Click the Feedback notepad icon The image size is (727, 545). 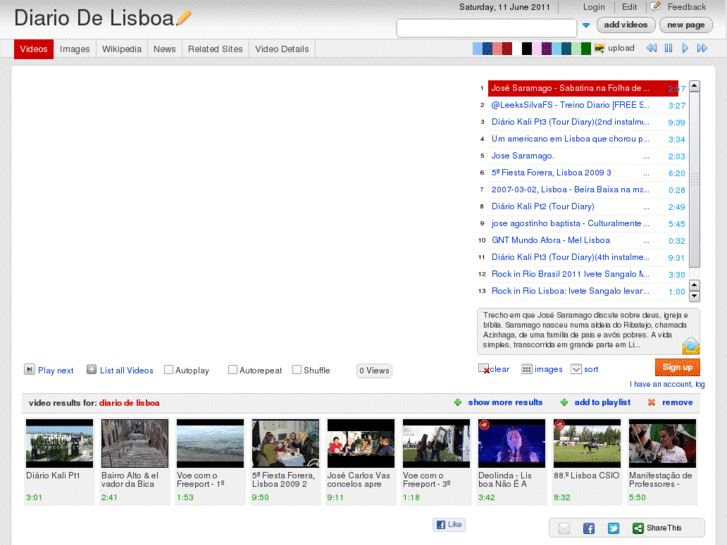(x=655, y=6)
